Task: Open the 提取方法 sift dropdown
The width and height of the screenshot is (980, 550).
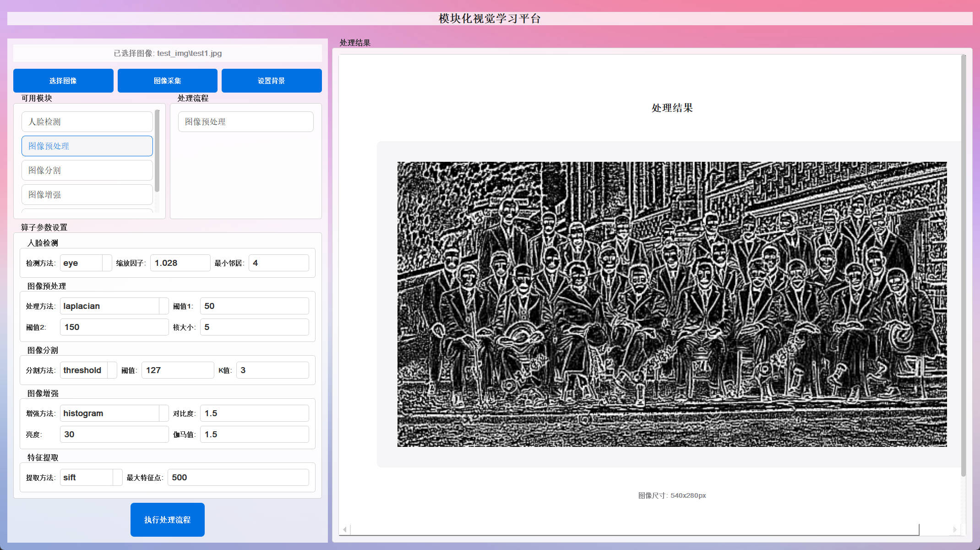Action: click(91, 478)
